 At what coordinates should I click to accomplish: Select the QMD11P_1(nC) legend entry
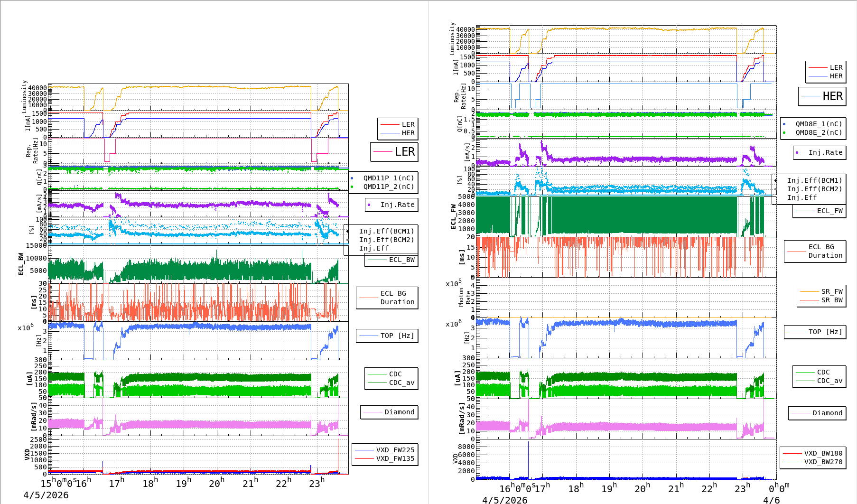[x=388, y=178]
